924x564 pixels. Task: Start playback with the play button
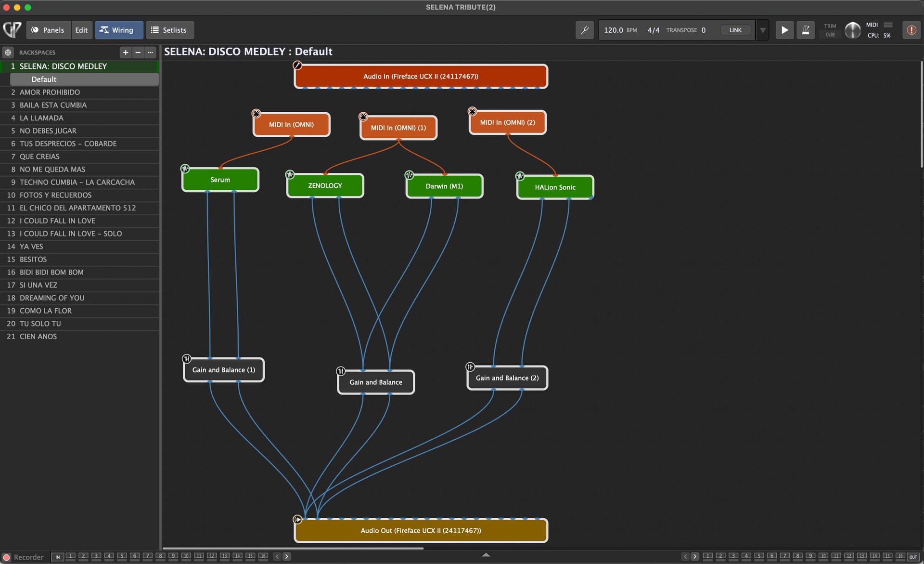[x=784, y=30]
